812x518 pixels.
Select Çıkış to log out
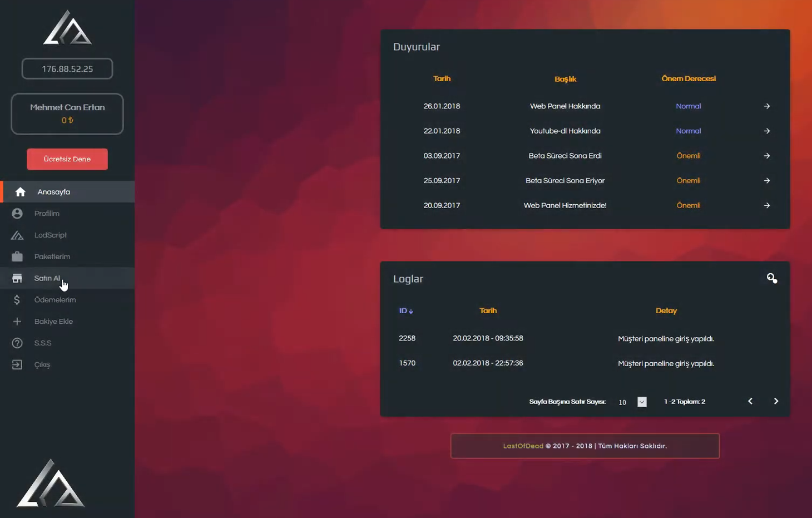click(67, 365)
